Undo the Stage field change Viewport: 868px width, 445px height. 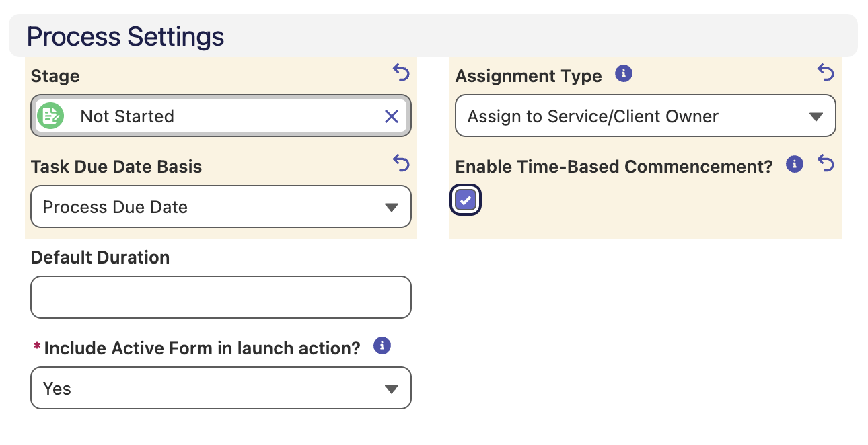click(x=401, y=72)
